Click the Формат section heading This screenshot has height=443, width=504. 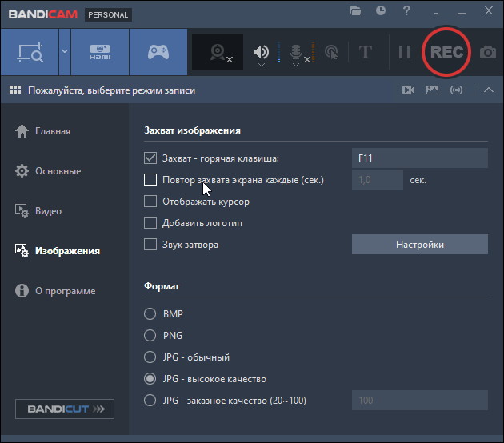click(x=162, y=286)
